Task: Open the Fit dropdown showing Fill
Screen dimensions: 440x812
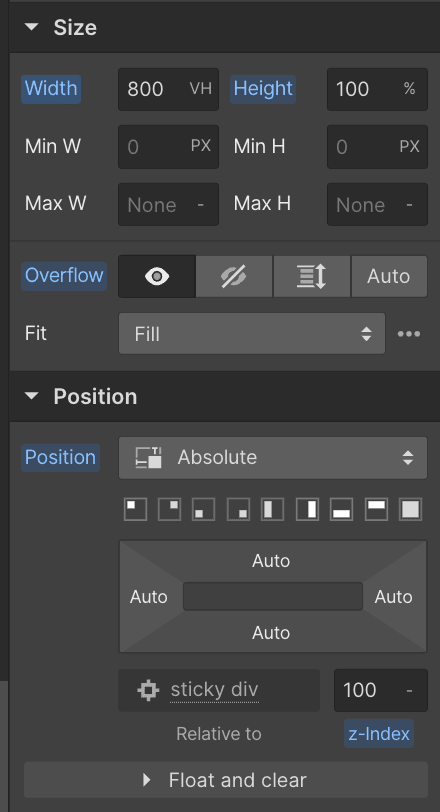Action: pos(252,334)
